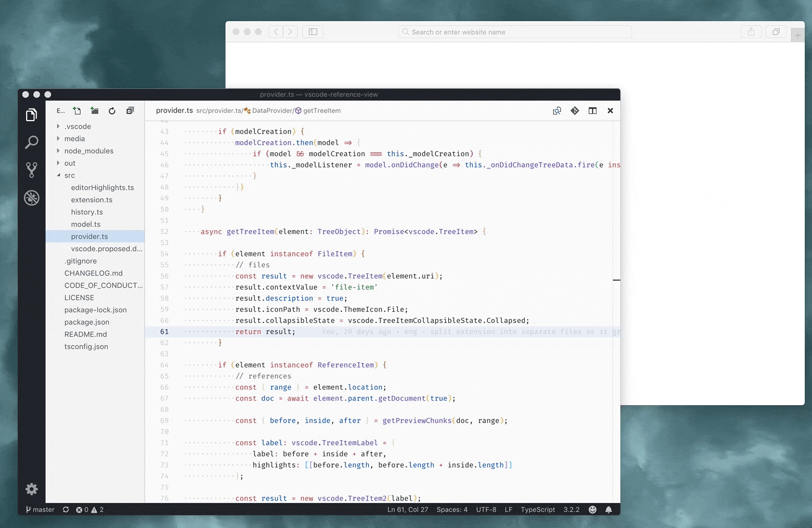Click the notification bell in status bar
This screenshot has height=528, width=812.
point(609,510)
